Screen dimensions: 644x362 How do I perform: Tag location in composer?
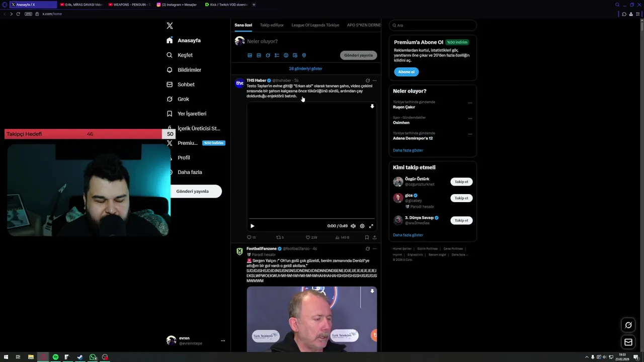pos(304,55)
